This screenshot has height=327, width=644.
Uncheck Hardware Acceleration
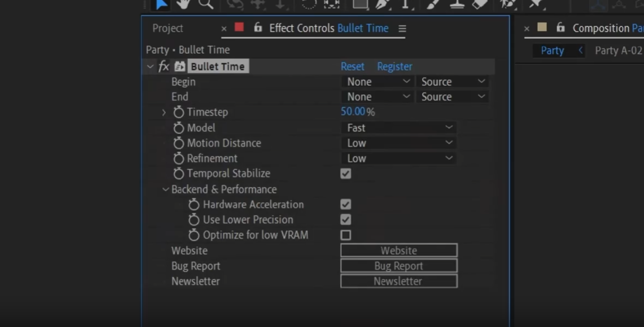(346, 204)
